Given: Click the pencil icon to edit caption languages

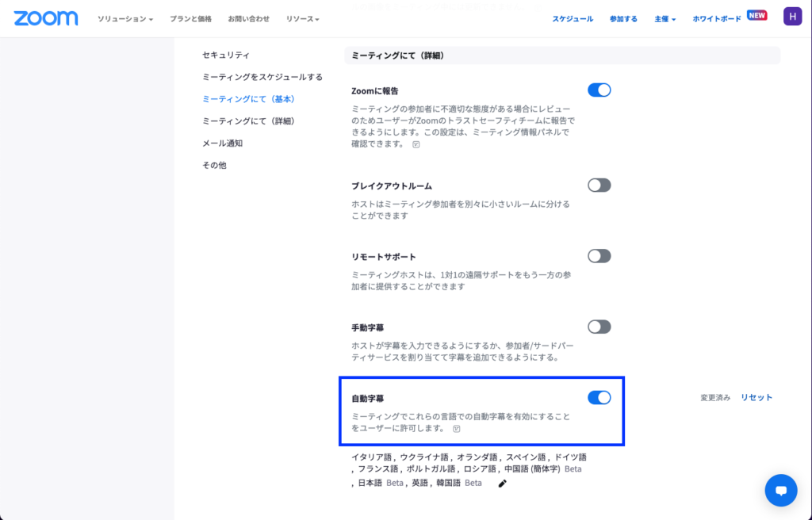Looking at the screenshot, I should tap(502, 484).
